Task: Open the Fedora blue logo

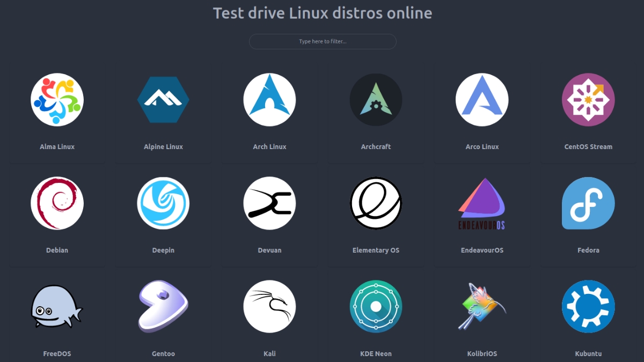Action: (588, 203)
